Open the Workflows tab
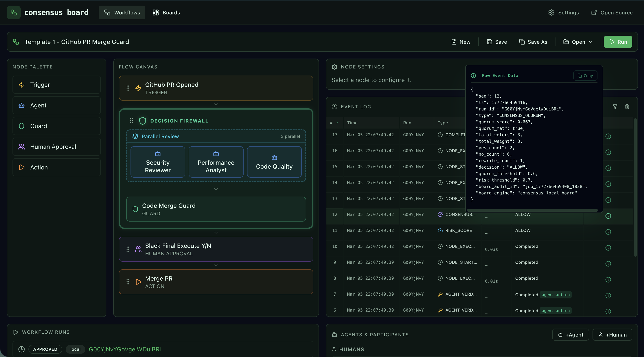Screen dimensions: 644x357 122,12
